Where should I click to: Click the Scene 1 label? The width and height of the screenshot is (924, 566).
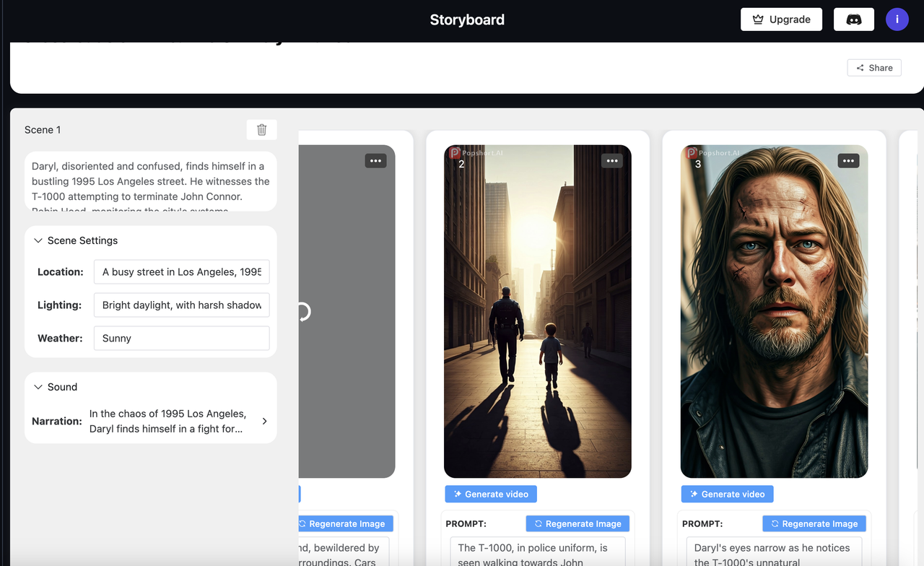43,130
